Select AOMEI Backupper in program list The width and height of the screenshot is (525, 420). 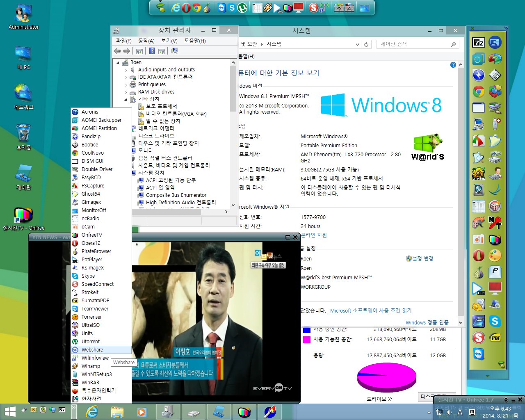(101, 120)
